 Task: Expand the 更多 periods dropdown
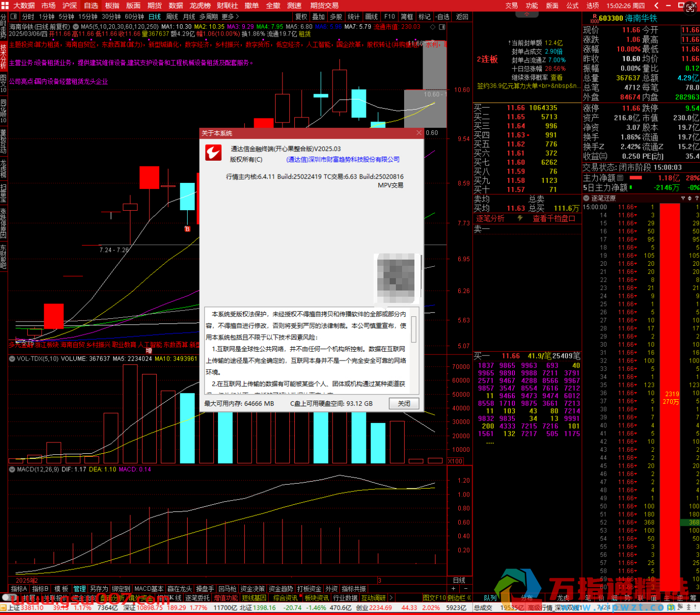[230, 17]
